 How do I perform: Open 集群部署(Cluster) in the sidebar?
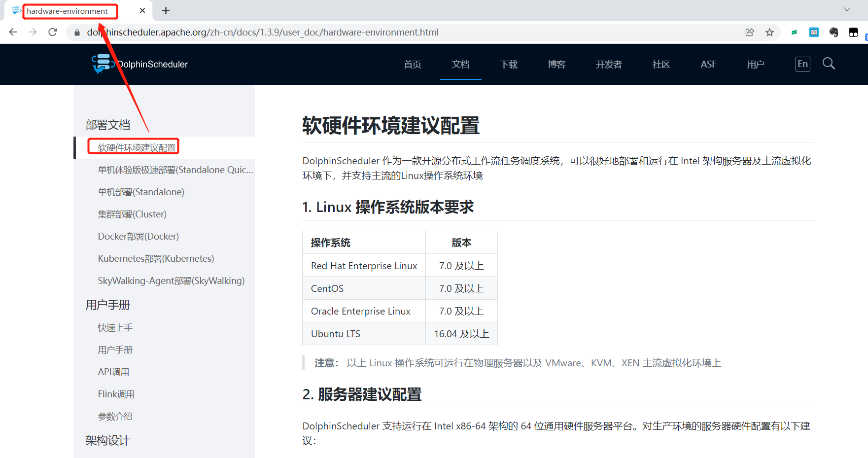pyautogui.click(x=132, y=214)
